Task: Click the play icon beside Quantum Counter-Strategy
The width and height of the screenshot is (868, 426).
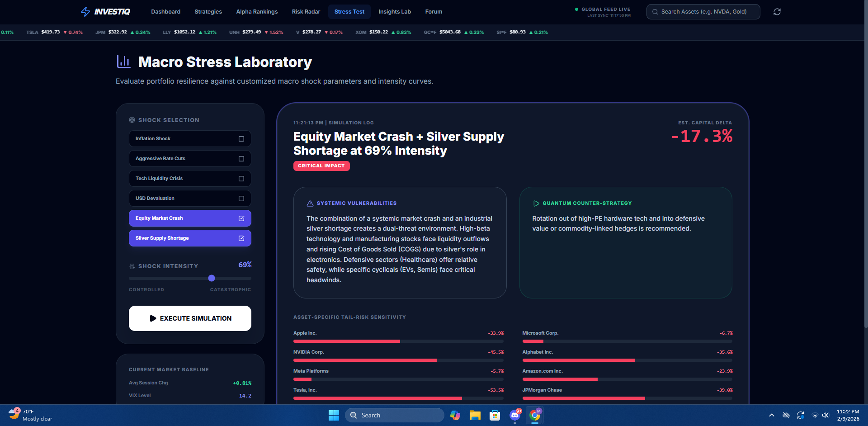Action: pos(536,204)
